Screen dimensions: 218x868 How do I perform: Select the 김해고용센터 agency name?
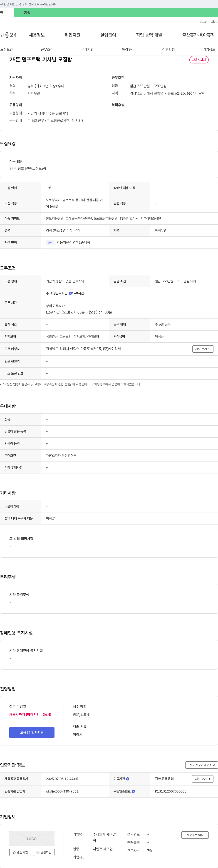tap(164, 779)
